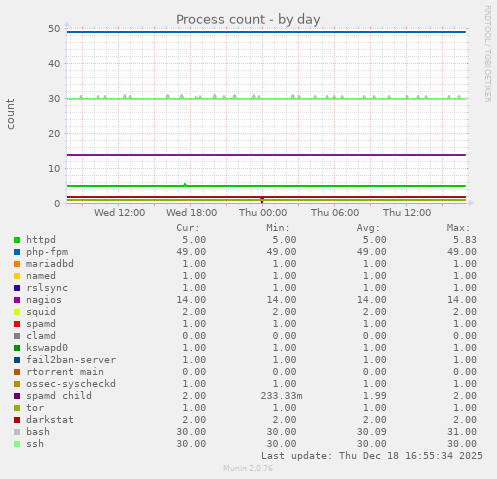The width and height of the screenshot is (497, 479).
Task: Click the 'Thu 06:00' x-axis label
Action: click(335, 213)
